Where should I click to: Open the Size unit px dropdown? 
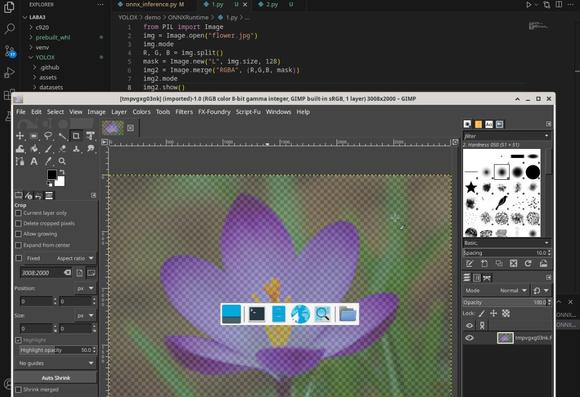tap(85, 316)
